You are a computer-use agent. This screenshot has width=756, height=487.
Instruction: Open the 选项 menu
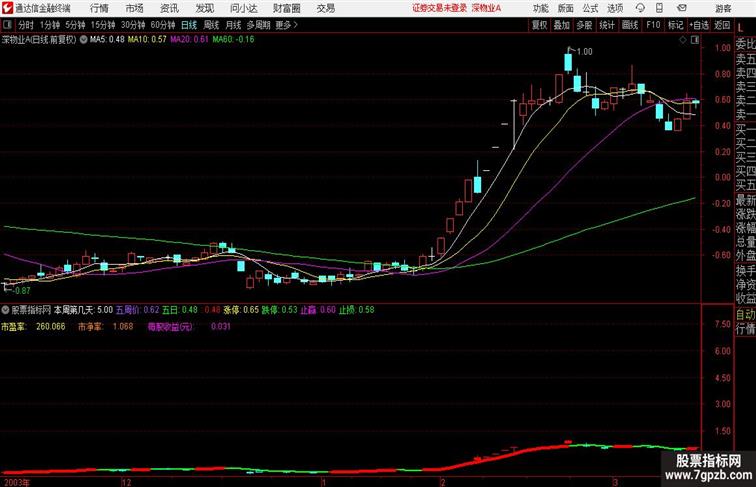[x=615, y=8]
